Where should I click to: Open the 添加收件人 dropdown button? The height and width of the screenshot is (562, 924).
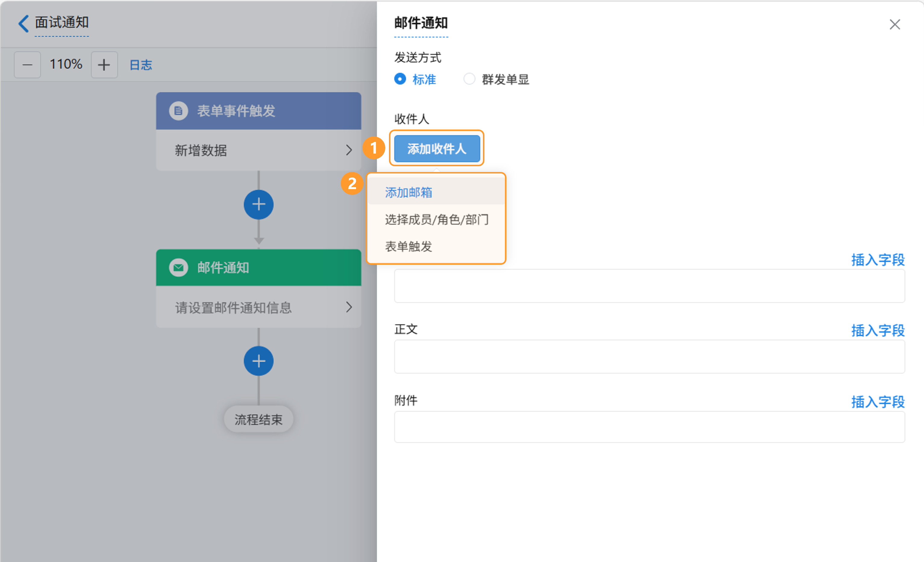437,149
